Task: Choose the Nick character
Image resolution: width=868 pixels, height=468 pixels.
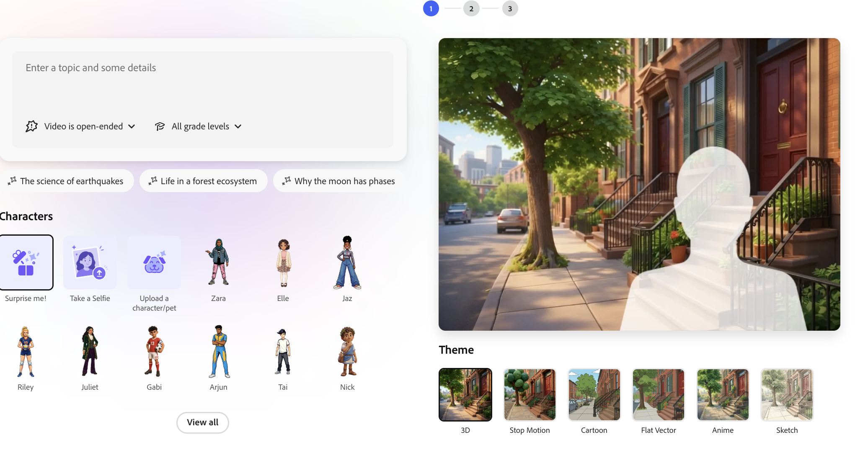Action: (347, 352)
